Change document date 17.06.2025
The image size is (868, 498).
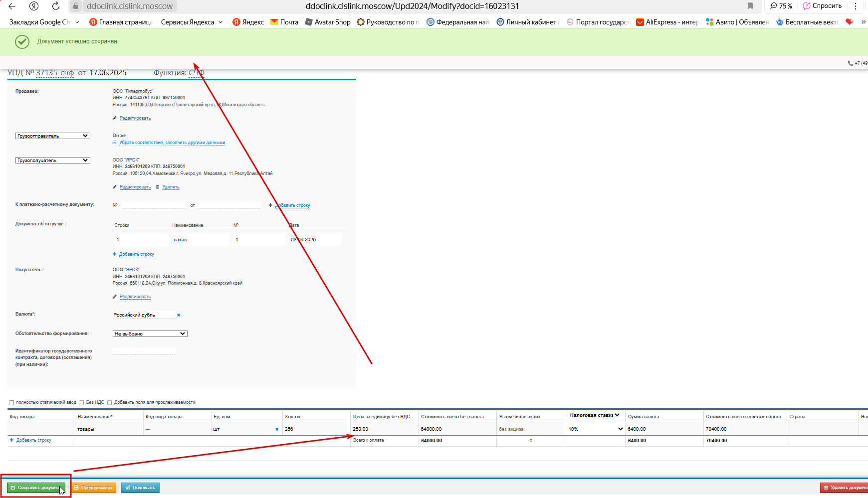pyautogui.click(x=108, y=73)
